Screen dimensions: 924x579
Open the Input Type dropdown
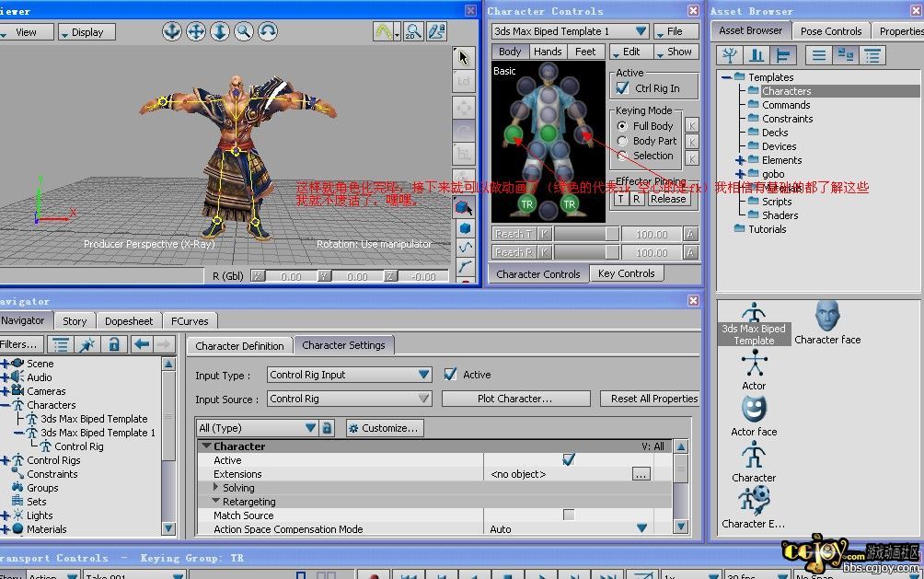coord(349,375)
